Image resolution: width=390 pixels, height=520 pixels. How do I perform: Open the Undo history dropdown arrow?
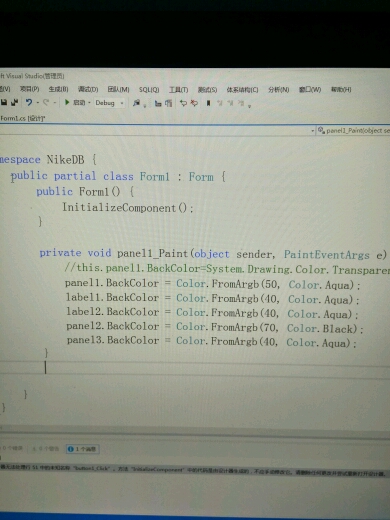coord(37,103)
